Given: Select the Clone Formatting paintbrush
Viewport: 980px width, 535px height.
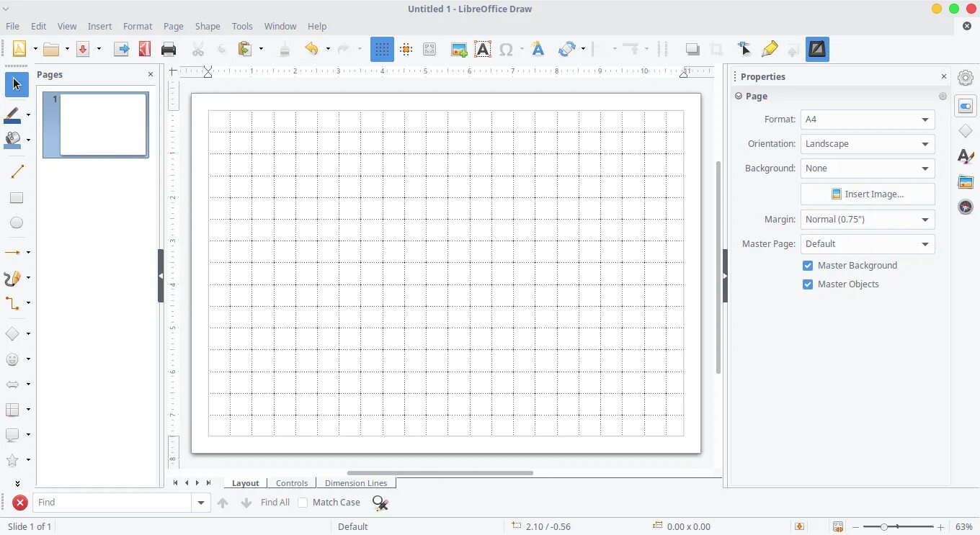Looking at the screenshot, I should (285, 49).
